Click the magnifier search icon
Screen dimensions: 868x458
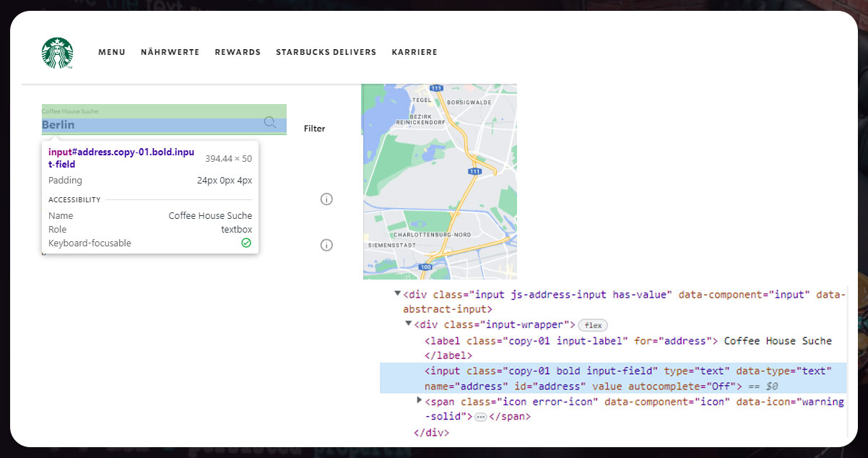pos(270,122)
